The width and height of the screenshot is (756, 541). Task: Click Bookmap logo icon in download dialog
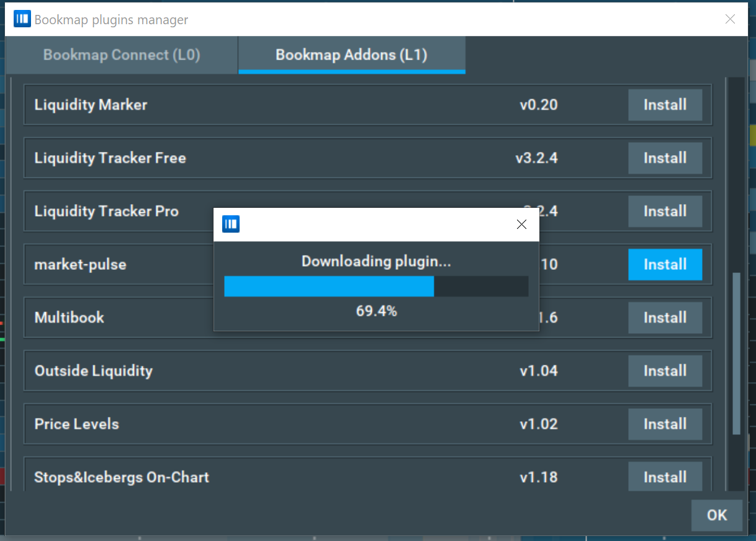click(231, 225)
